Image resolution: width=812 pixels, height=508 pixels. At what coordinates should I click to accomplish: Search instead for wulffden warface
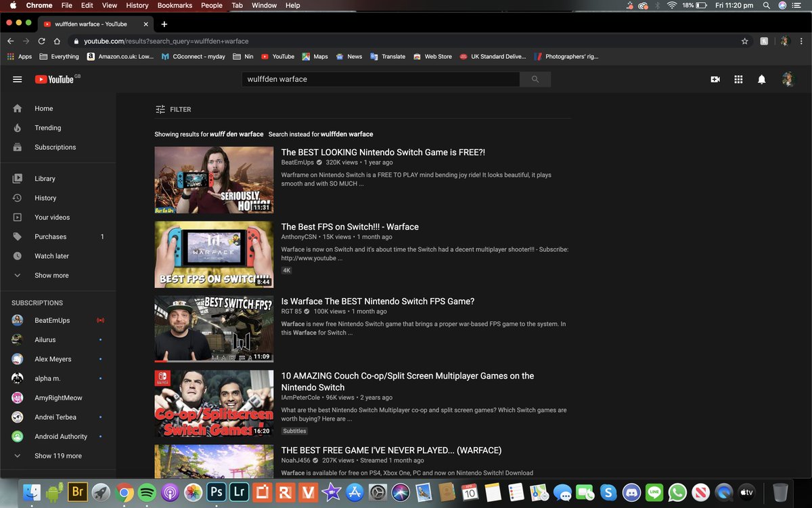(347, 134)
